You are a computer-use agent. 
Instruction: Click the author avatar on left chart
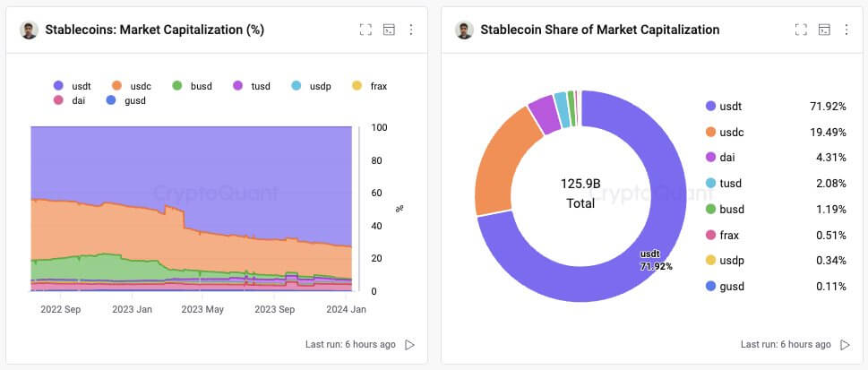29,30
